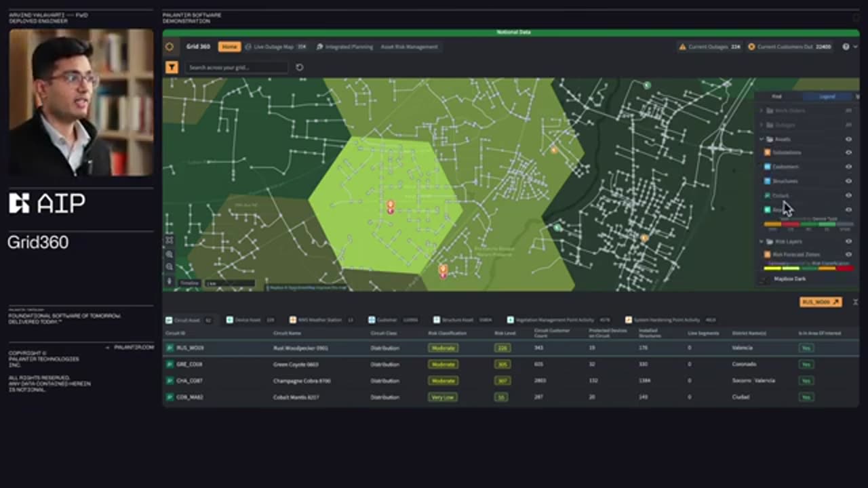Toggle the Circuit layer eye icon
This screenshot has width=868, height=488.
coord(848,195)
